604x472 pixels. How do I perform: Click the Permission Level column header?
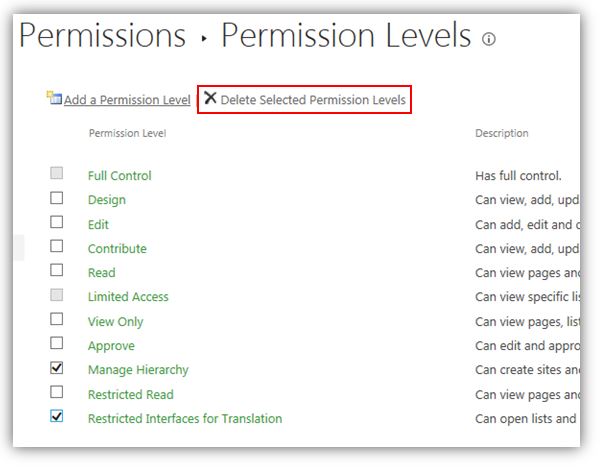[x=128, y=133]
